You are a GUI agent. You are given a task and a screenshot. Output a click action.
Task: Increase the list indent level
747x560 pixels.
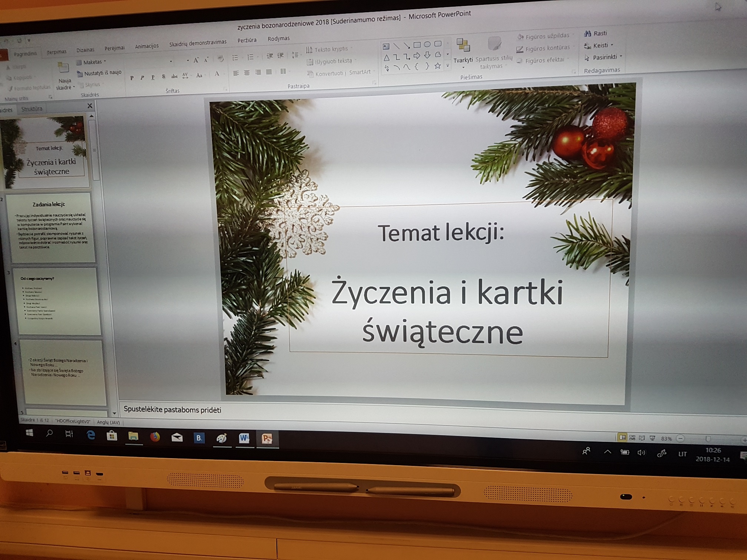[280, 56]
